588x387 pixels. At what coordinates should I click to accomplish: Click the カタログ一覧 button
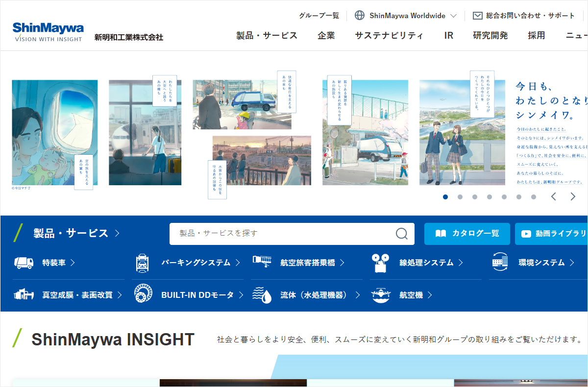(x=467, y=234)
